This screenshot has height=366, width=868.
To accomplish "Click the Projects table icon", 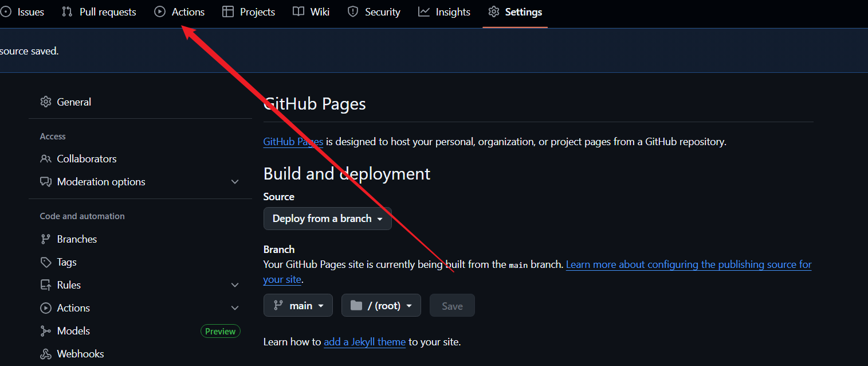I will pos(228,12).
